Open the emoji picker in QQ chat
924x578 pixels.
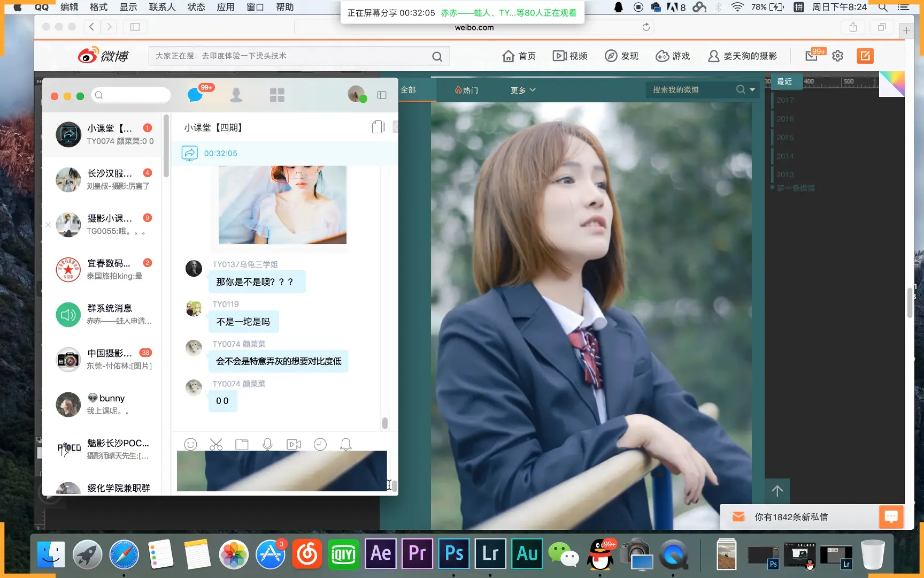tap(190, 444)
